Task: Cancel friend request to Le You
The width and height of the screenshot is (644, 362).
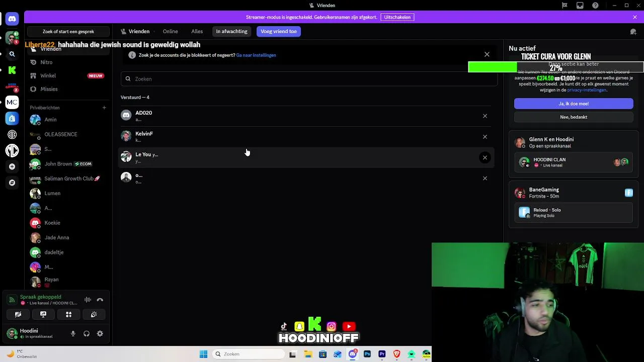Action: coord(485,158)
